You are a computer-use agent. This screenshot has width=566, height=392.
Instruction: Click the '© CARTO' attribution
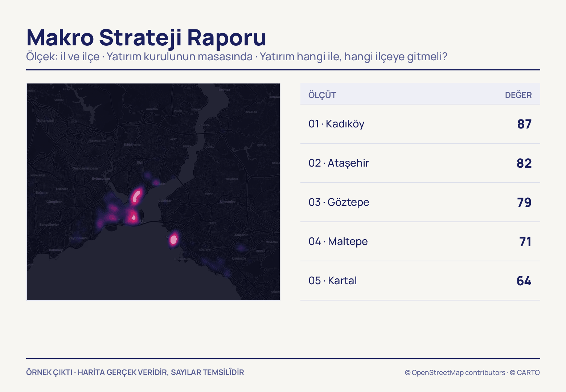coord(525,372)
